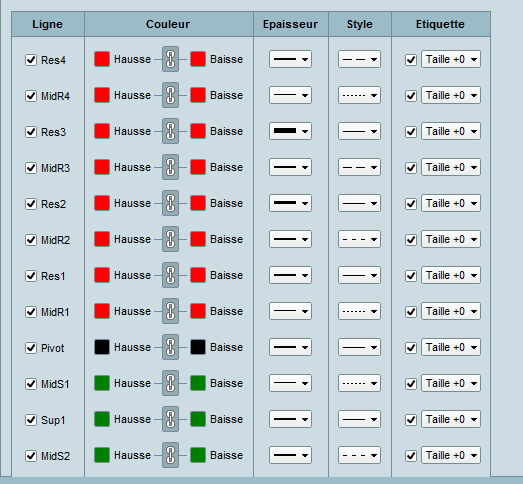Uncheck the Res4 line checkbox

(31, 60)
